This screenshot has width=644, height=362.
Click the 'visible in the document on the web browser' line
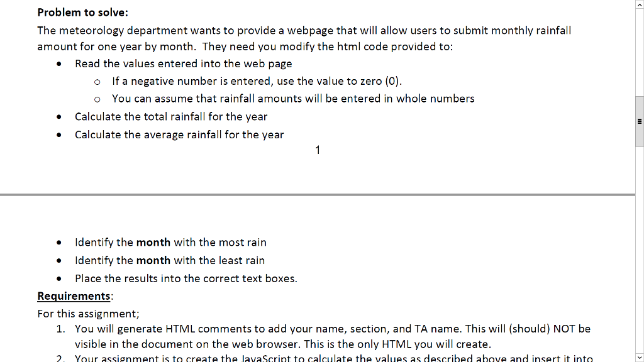tap(283, 344)
